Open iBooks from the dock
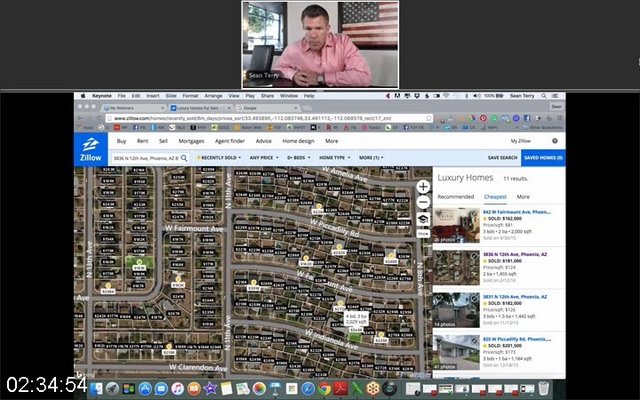The height and width of the screenshot is (400, 640). (194, 389)
